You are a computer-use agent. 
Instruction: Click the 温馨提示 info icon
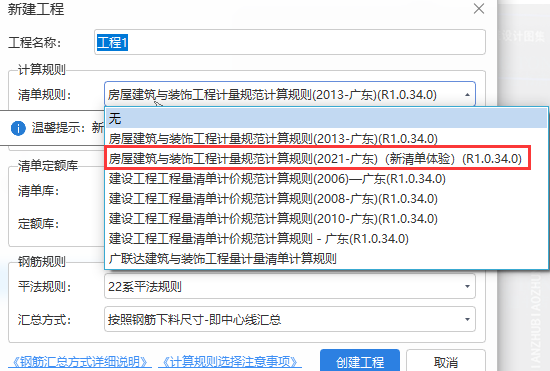pos(18,128)
